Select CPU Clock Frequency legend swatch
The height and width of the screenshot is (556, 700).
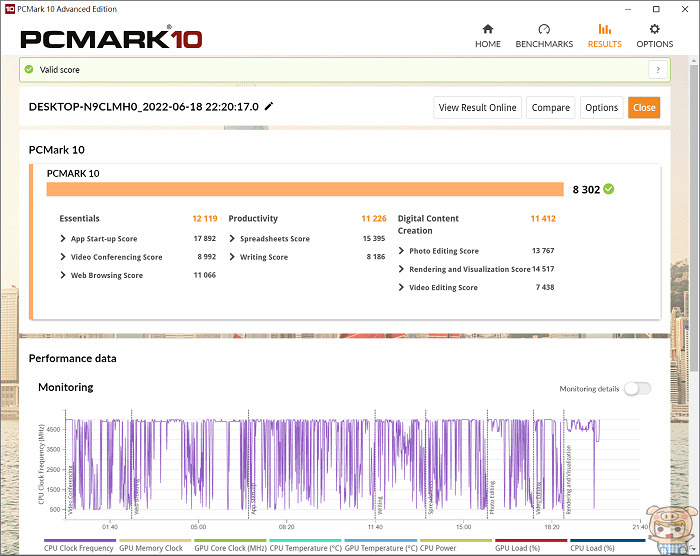pyautogui.click(x=79, y=540)
